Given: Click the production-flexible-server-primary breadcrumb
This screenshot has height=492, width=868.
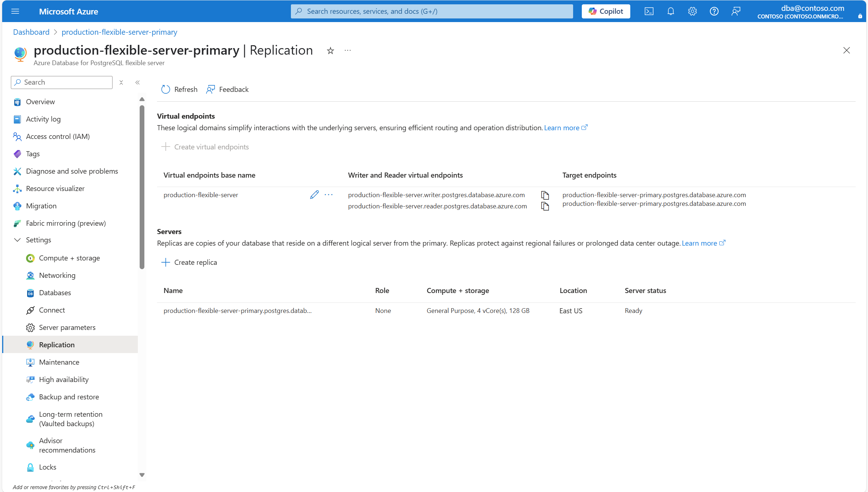Looking at the screenshot, I should (x=119, y=32).
